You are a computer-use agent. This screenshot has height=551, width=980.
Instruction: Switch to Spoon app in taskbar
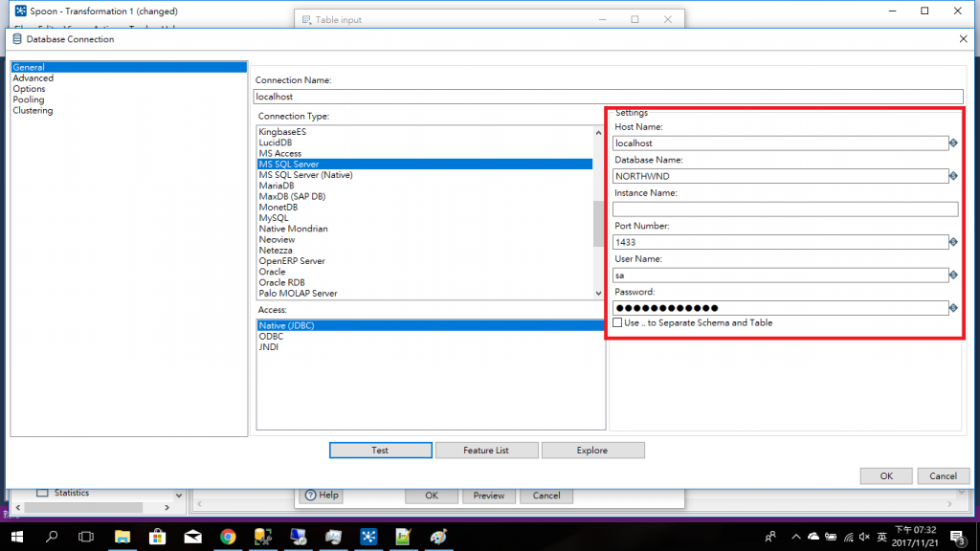click(368, 537)
